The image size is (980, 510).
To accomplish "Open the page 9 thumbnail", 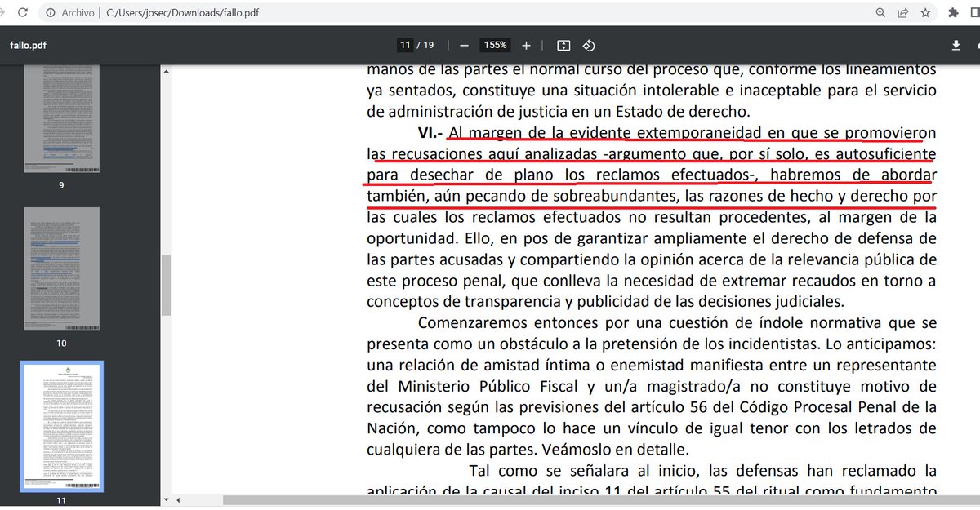I will pos(61,119).
